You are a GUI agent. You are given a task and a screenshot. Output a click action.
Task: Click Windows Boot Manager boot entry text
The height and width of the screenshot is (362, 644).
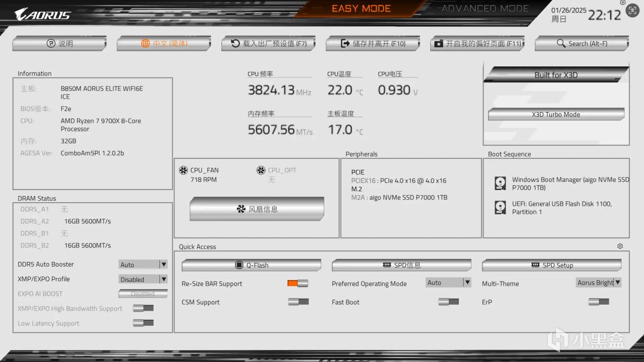click(571, 184)
